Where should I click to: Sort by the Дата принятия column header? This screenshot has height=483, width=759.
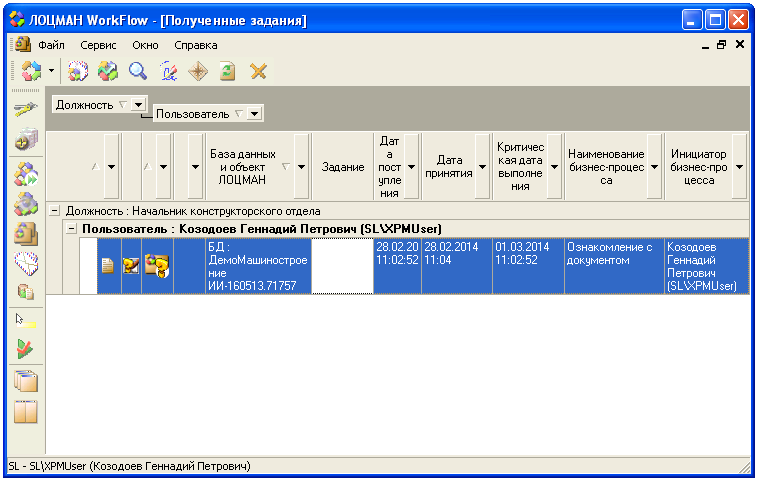tap(449, 167)
